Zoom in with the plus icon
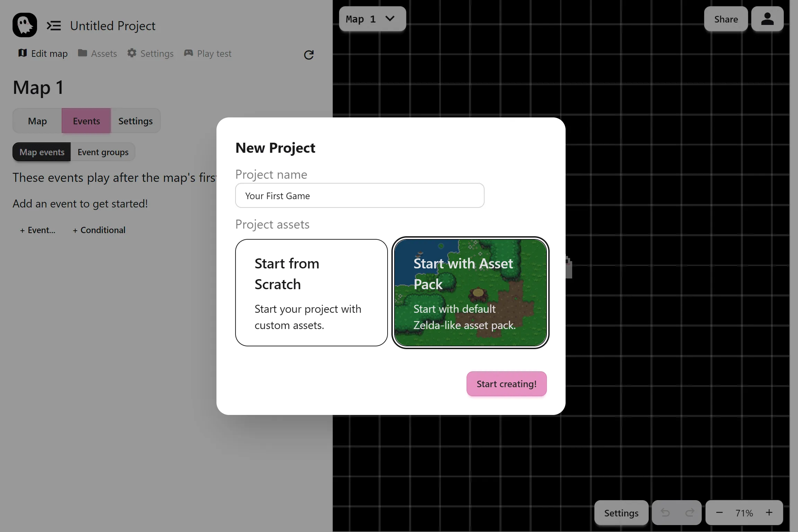Viewport: 798px width, 532px height. coord(769,513)
